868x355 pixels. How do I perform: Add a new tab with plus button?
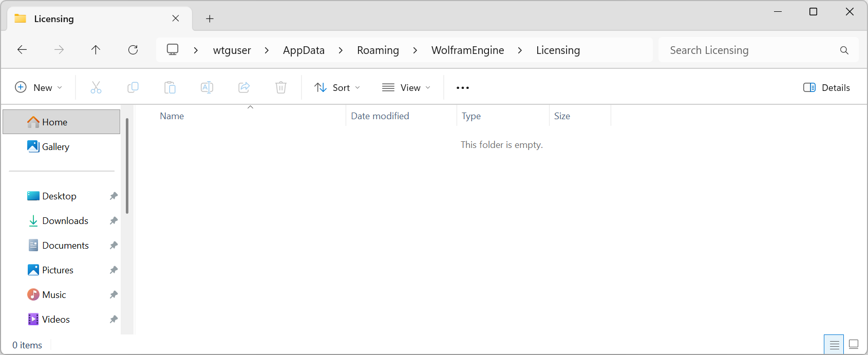(x=210, y=19)
